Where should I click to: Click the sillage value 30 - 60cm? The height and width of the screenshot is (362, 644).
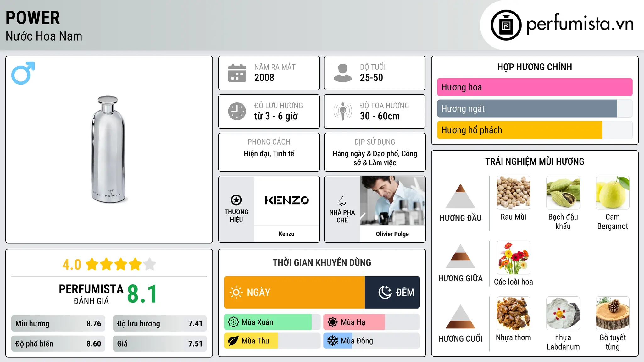[380, 116]
